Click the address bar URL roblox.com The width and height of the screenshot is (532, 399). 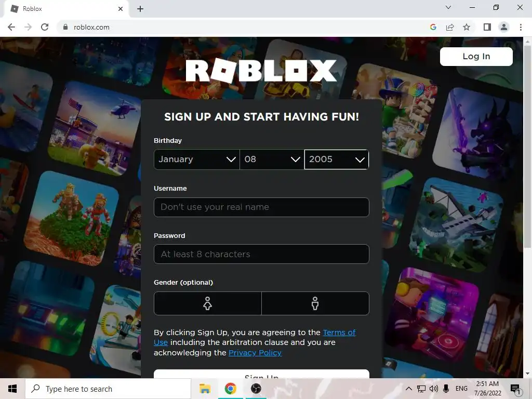pyautogui.click(x=91, y=27)
